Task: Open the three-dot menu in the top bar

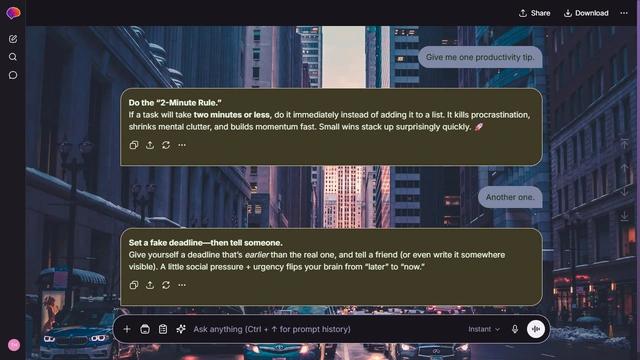Action: point(624,13)
